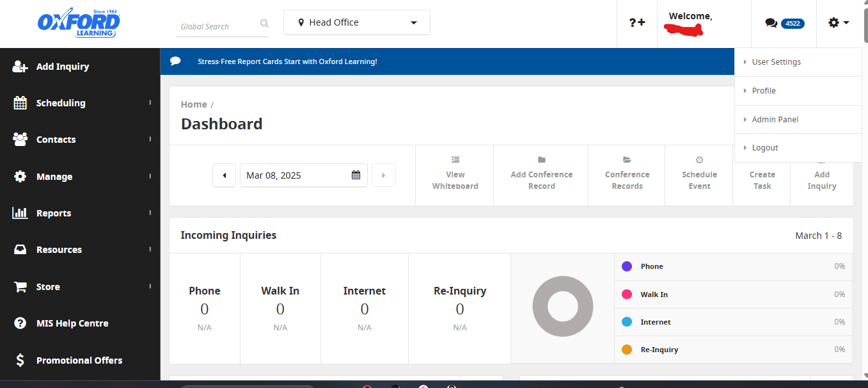The image size is (868, 388).
Task: Click the Mar 08, 2025 date field
Action: point(304,175)
